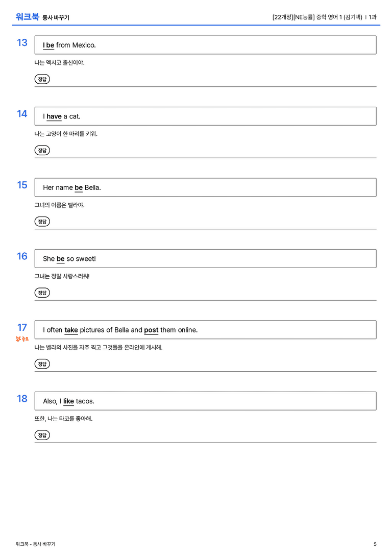Click the underlined word 'take' in question 17
392x555 pixels.
(71, 330)
